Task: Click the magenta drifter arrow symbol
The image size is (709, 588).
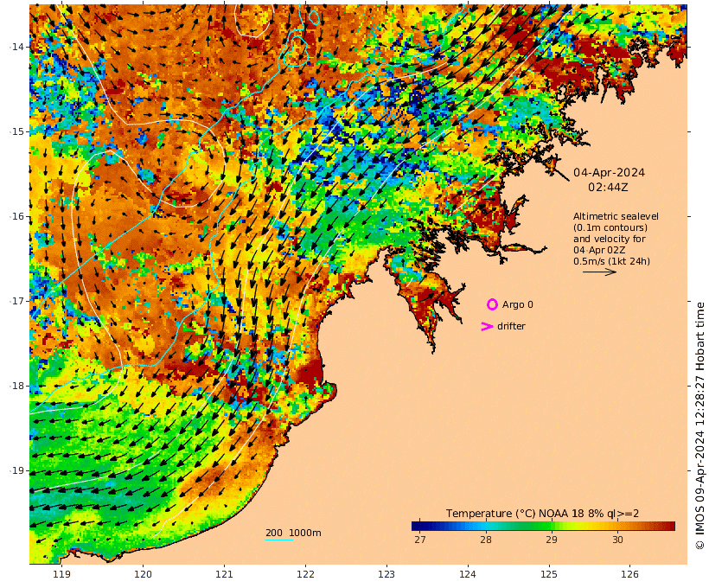Action: coord(487,327)
